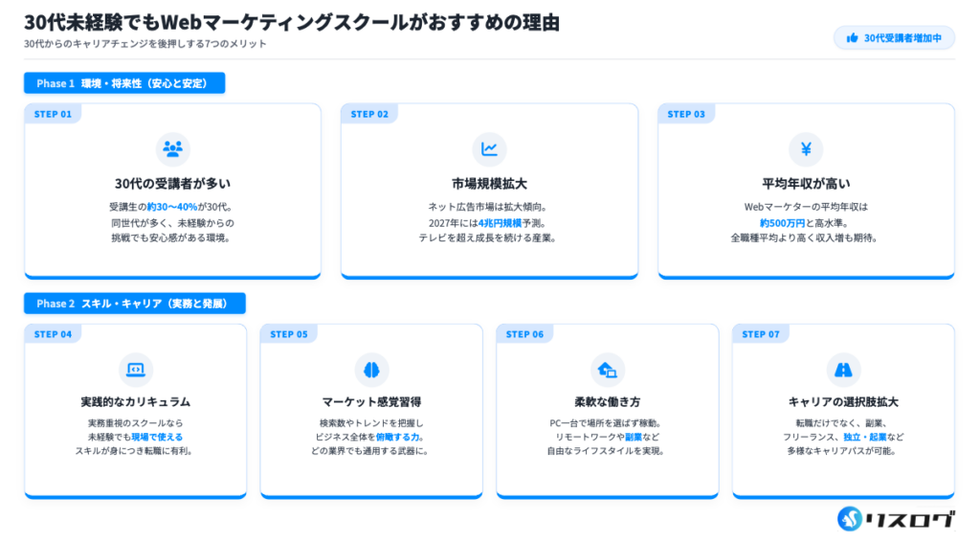The image size is (980, 543).
Task: Click the people group icon in STEP 01
Action: [172, 148]
